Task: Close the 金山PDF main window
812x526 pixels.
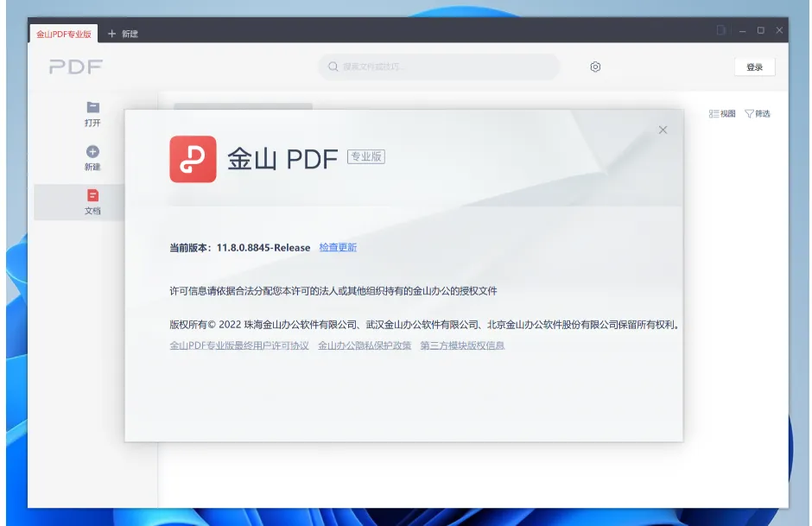Action: (x=779, y=30)
